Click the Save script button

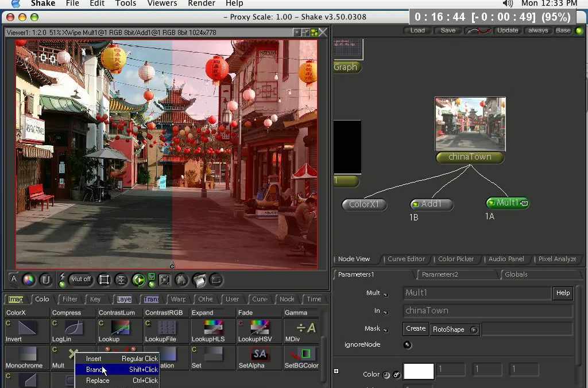point(448,31)
